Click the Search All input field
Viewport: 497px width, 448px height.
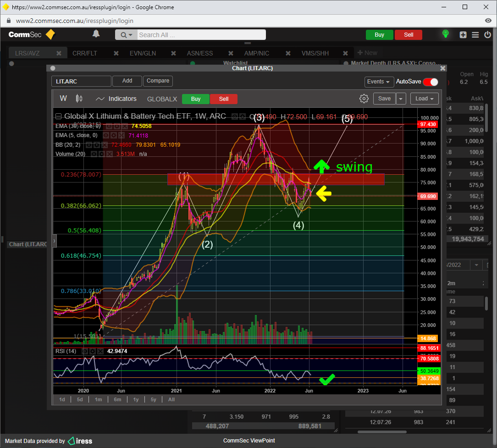(x=202, y=35)
